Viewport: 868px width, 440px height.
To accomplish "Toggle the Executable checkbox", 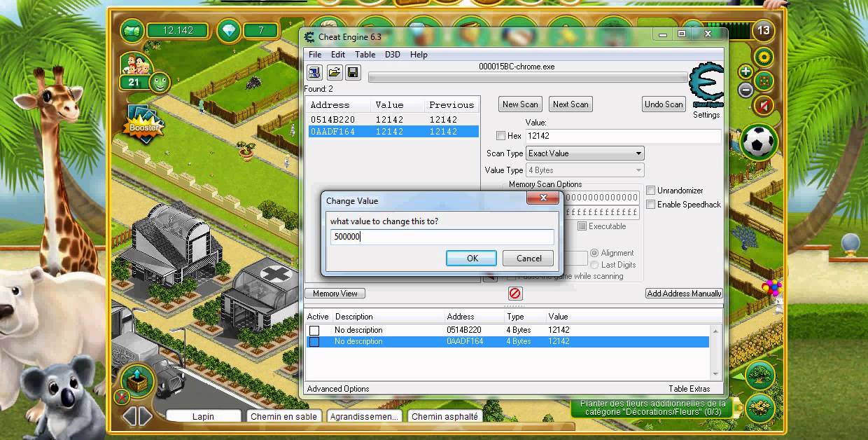I will click(x=582, y=226).
